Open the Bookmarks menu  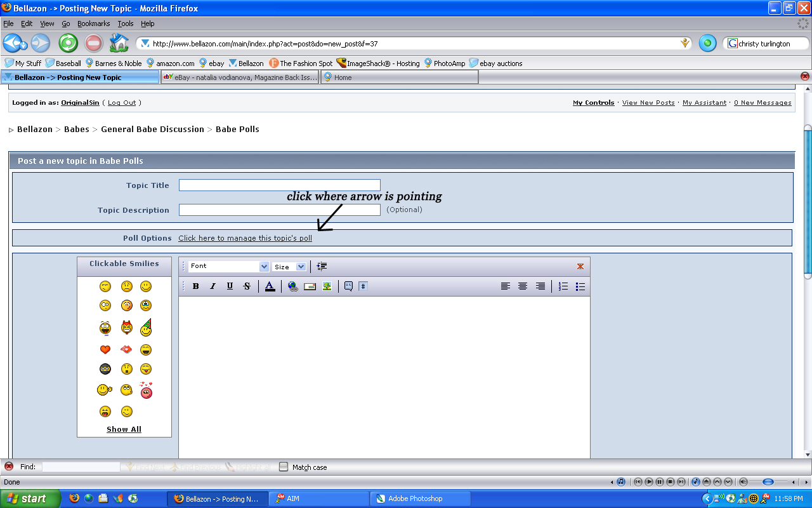[x=93, y=23]
